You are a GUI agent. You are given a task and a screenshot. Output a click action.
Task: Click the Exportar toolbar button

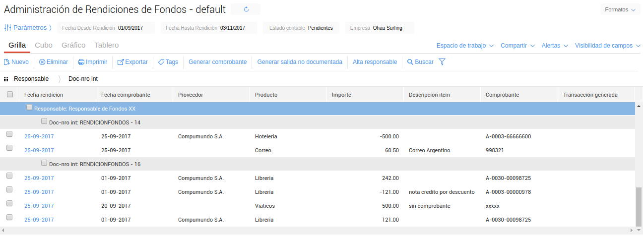(x=132, y=62)
